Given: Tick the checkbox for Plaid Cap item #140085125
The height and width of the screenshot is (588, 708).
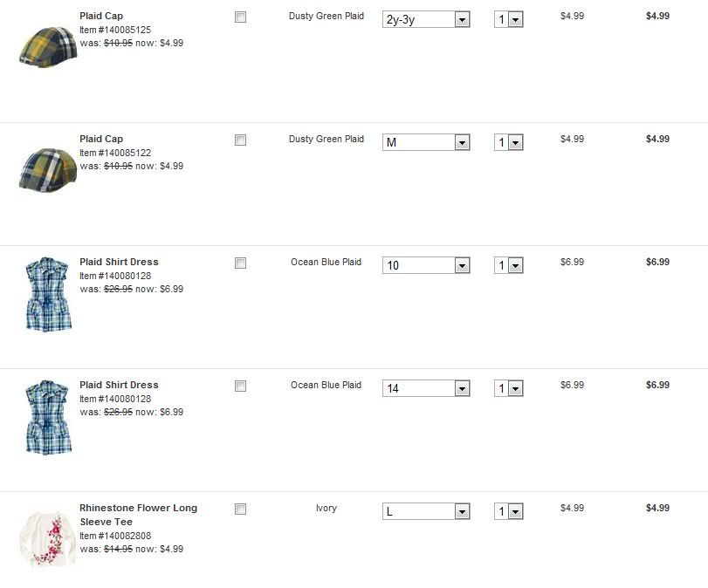Looking at the screenshot, I should [x=241, y=17].
